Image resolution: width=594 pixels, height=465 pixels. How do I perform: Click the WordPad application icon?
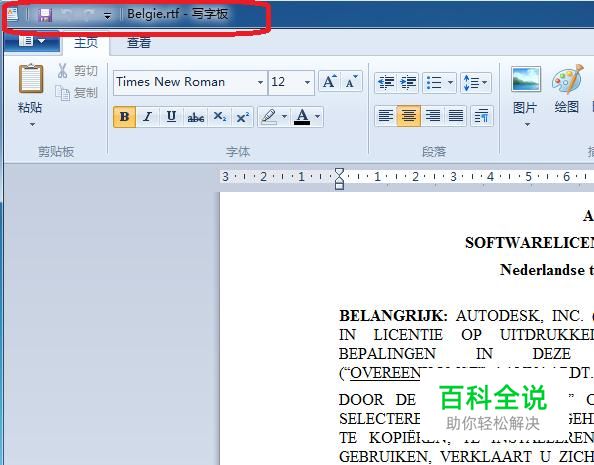pyautogui.click(x=12, y=14)
